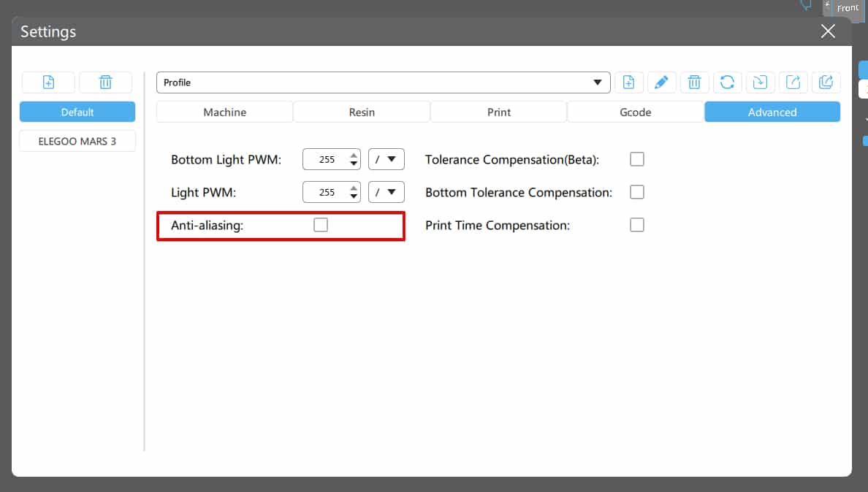Turn on Tolerance Compensation(Beta)
The height and width of the screenshot is (492, 868).
tap(636, 158)
